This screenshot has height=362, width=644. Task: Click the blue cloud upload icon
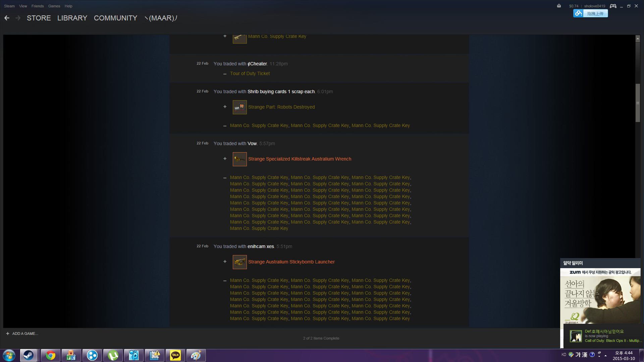click(578, 13)
